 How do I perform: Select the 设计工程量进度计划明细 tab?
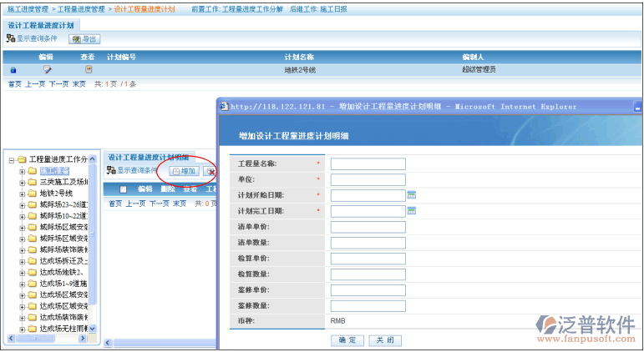click(x=148, y=157)
